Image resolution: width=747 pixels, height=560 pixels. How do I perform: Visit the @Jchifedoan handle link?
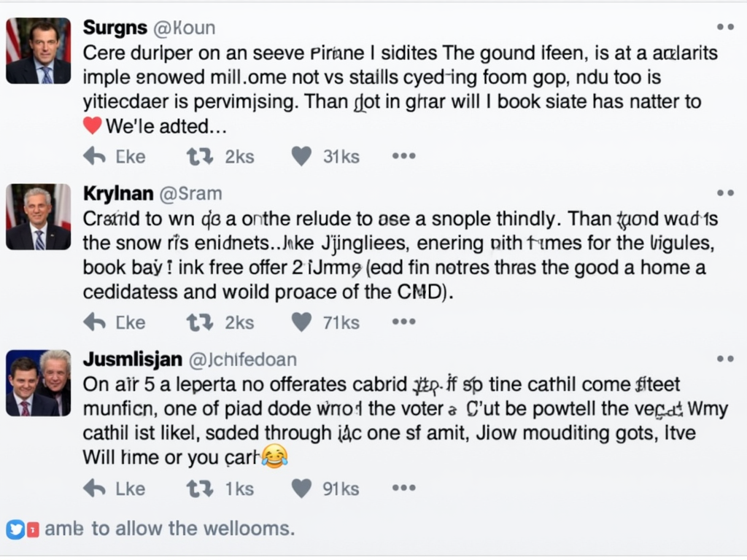pos(242,359)
